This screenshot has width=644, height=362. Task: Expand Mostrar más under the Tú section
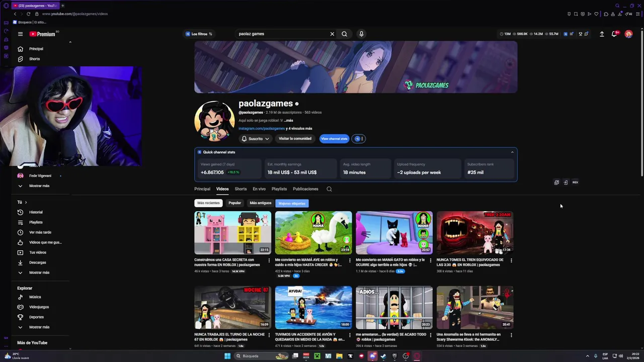39,273
